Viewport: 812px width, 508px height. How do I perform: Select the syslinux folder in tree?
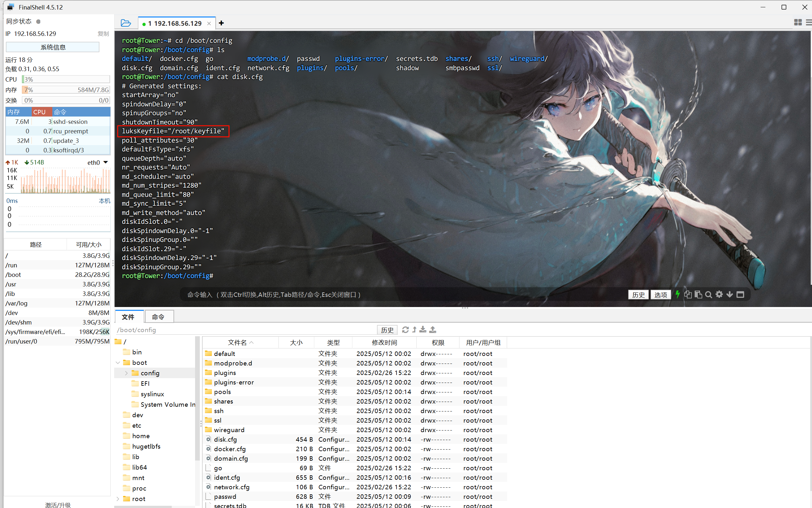(x=148, y=394)
